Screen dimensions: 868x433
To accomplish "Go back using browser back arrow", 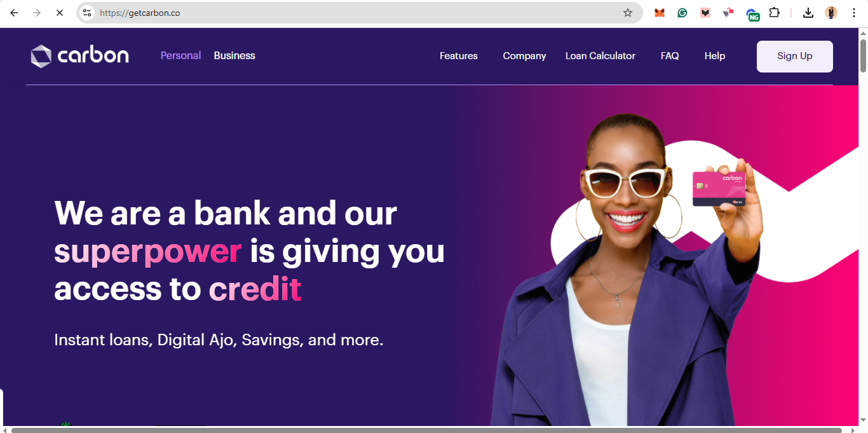I will (14, 13).
